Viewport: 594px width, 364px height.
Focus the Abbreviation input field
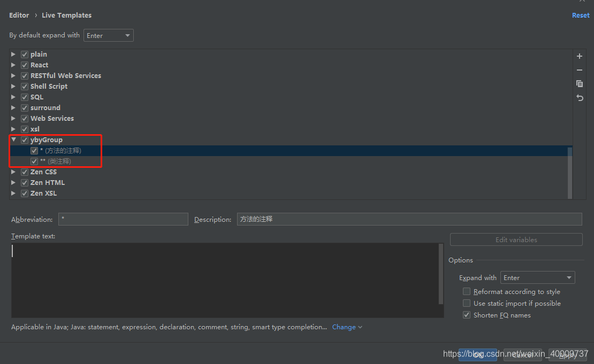point(123,219)
